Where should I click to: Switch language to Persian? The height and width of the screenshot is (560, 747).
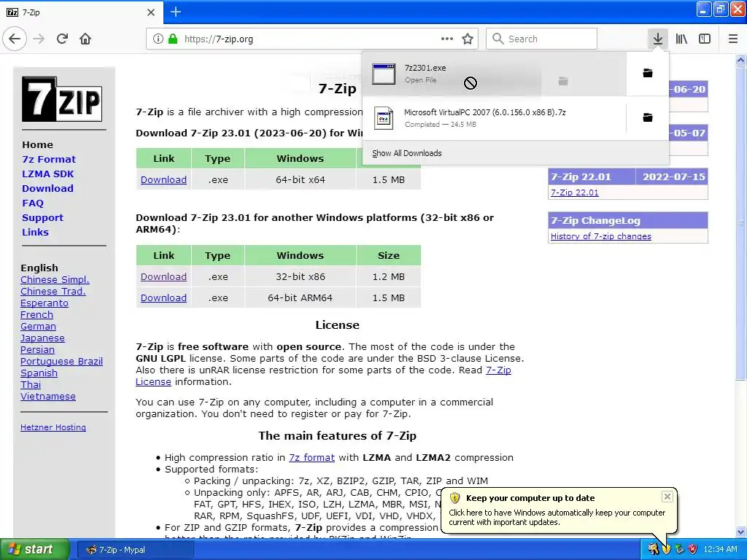(x=37, y=349)
